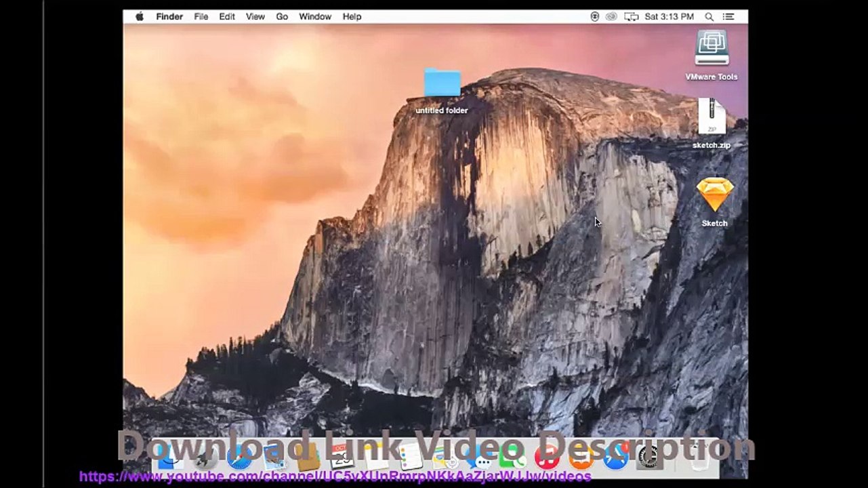868x488 pixels.
Task: Select the VMware Tools disk icon
Action: (x=711, y=47)
